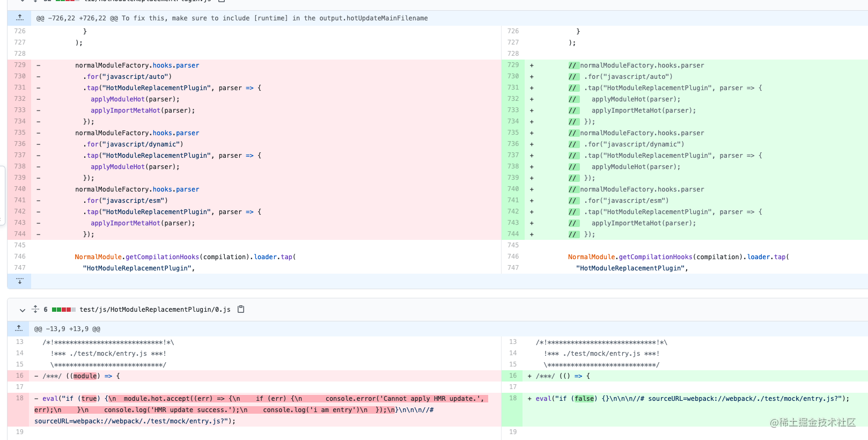The width and height of the screenshot is (868, 440).
Task: Expand all lines of the 0.js file
Action: 35,309
